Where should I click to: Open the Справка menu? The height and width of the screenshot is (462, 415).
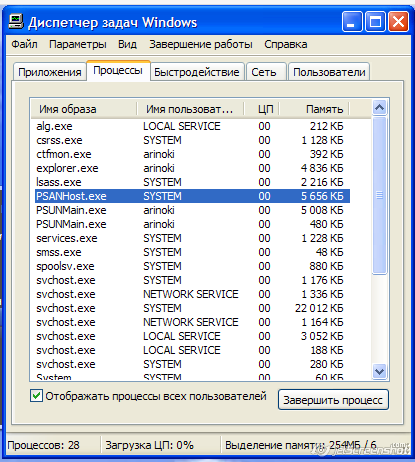click(x=286, y=44)
